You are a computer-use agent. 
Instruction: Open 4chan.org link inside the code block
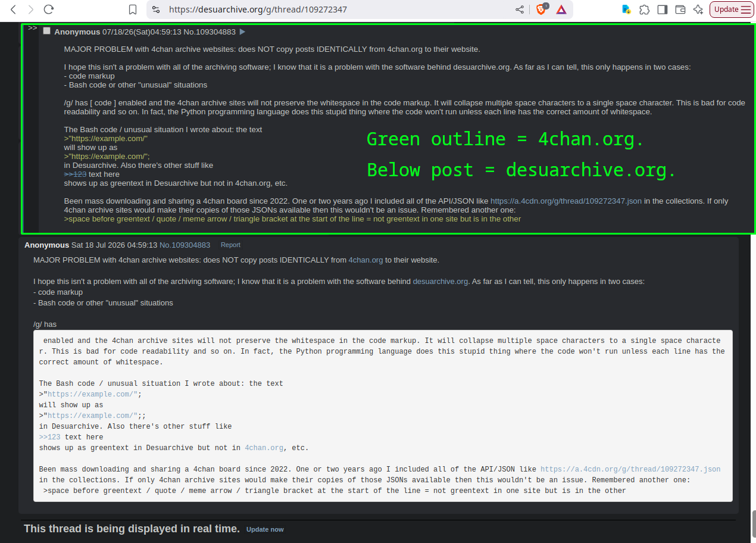tap(264, 448)
